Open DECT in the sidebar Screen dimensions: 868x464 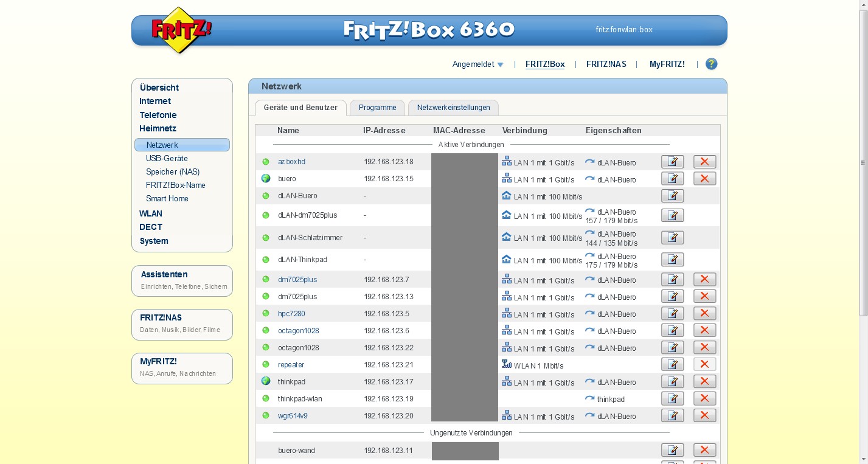click(x=151, y=227)
